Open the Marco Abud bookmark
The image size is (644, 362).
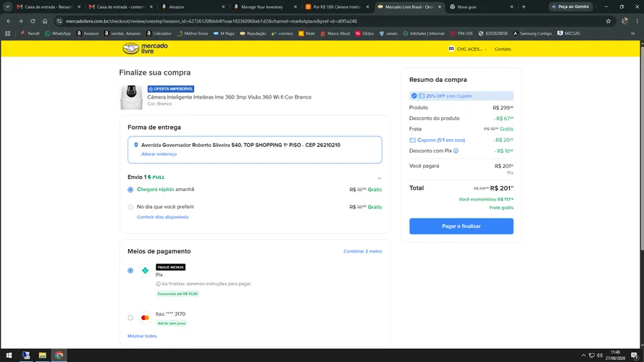335,33
